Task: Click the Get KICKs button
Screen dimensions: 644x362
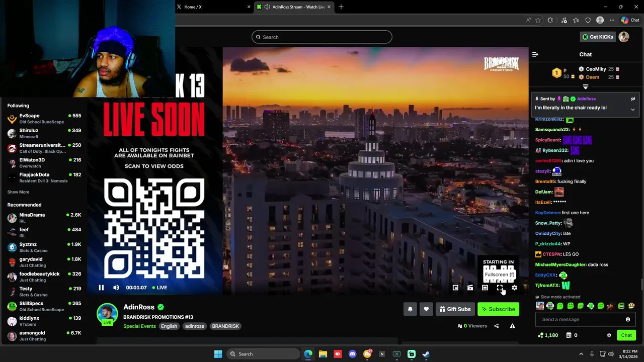Action: pyautogui.click(x=598, y=37)
